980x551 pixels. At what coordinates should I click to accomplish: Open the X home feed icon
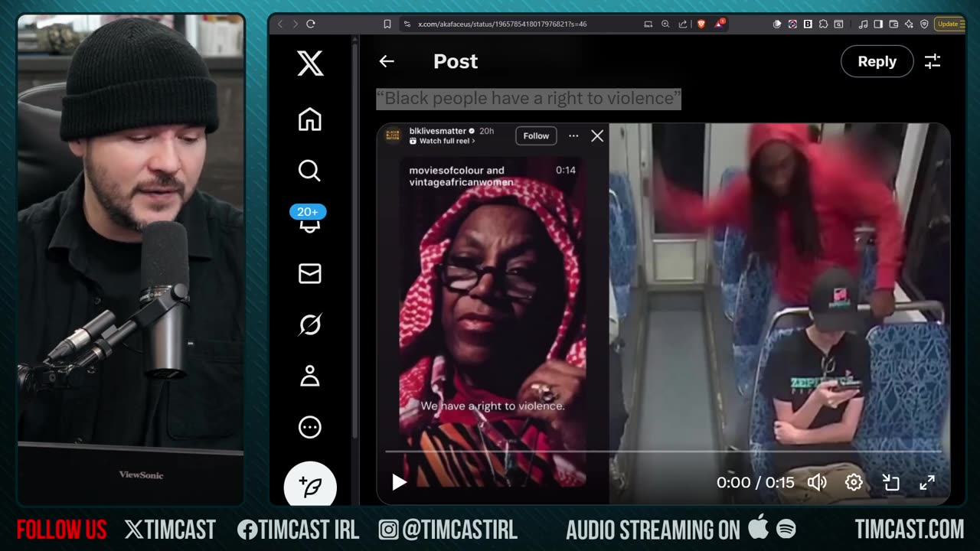coord(309,119)
